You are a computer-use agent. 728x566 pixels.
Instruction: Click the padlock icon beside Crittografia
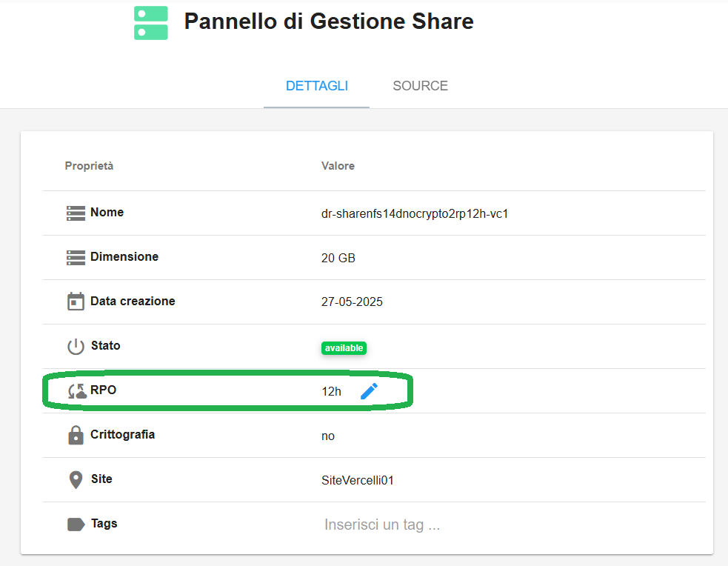pos(76,435)
